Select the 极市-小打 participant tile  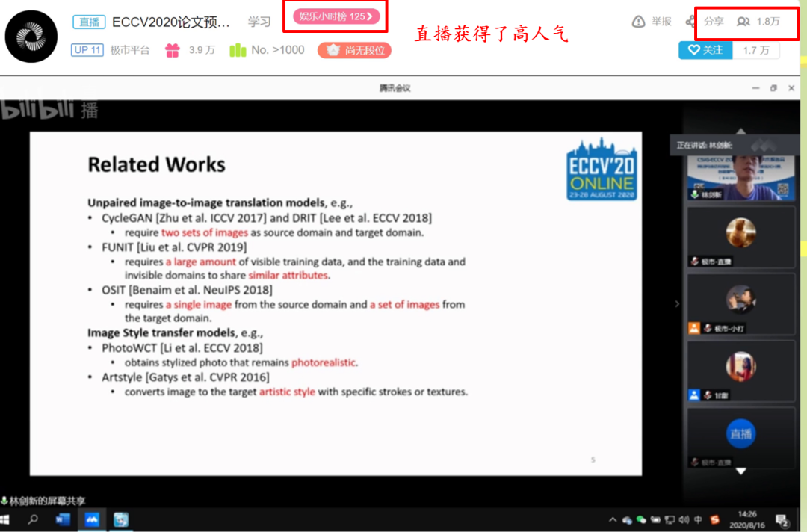pyautogui.click(x=741, y=305)
